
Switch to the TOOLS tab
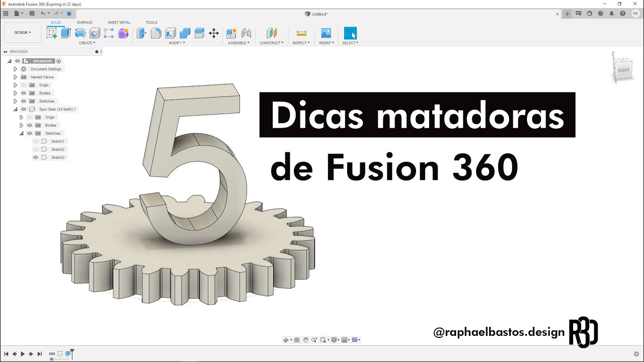pos(151,23)
